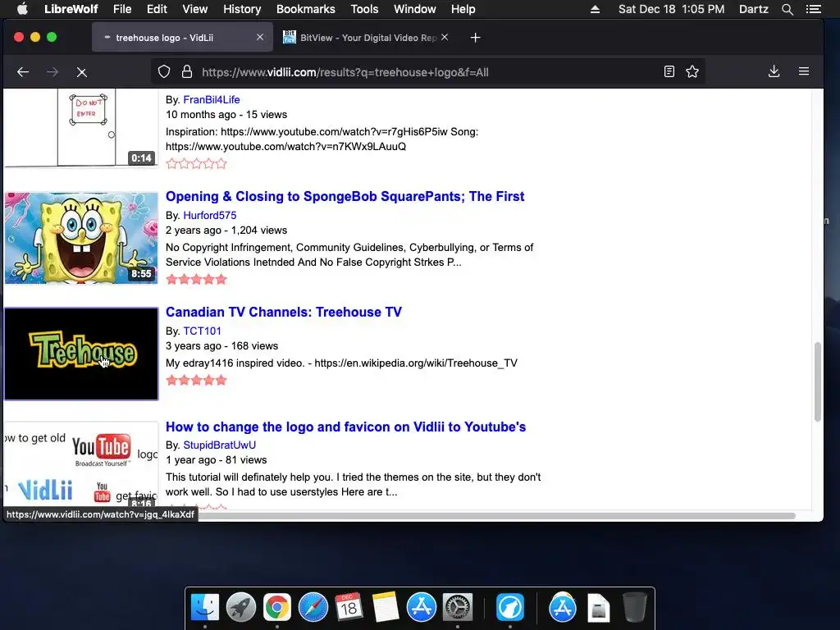The height and width of the screenshot is (630, 840).
Task: Open the shield tracking protection icon
Action: click(164, 72)
